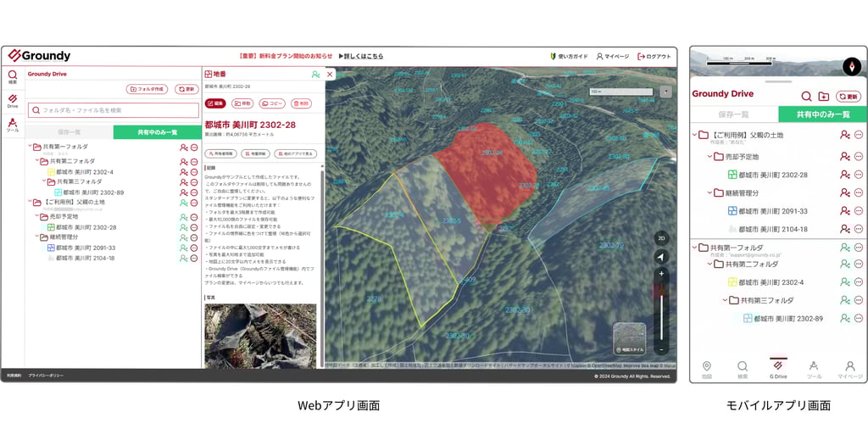This screenshot has width=868, height=429.
Task: Click the folder and file name search field
Action: tap(114, 110)
